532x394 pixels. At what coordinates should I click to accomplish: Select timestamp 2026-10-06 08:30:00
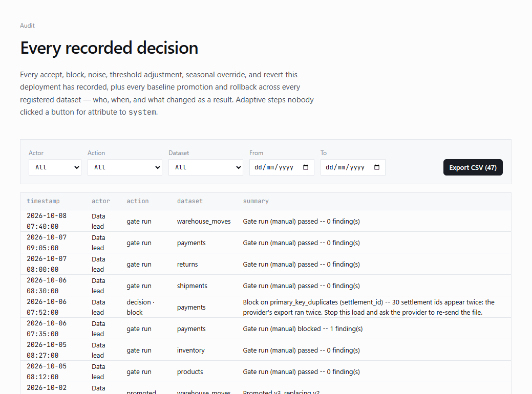47,286
